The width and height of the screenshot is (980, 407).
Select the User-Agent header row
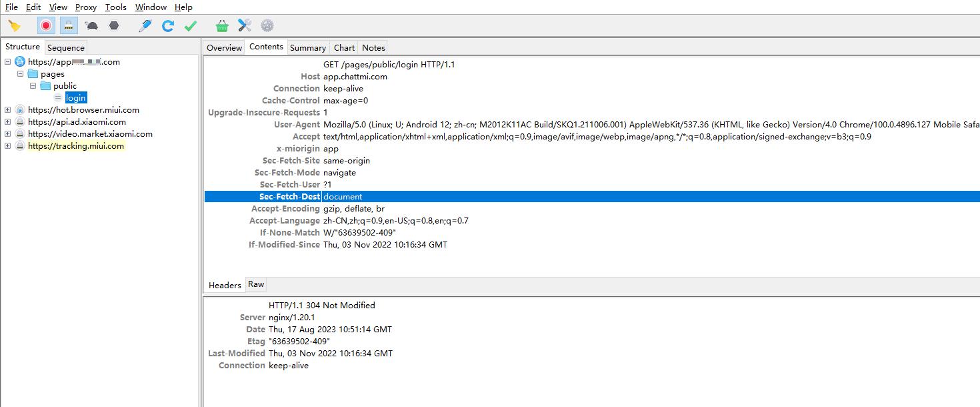[x=297, y=125]
